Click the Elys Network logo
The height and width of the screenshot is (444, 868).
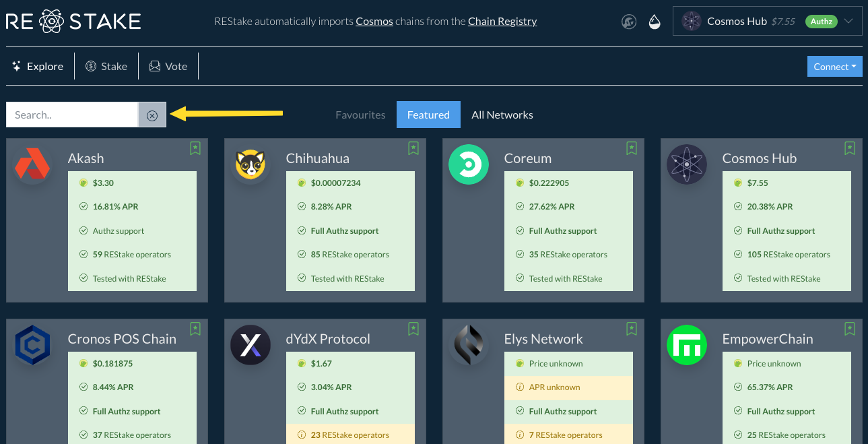469,345
